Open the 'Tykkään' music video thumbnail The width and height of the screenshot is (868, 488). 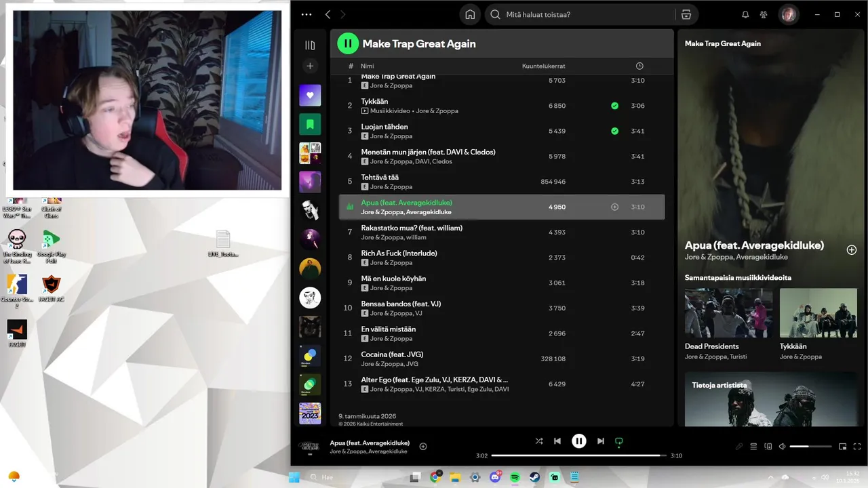pyautogui.click(x=818, y=313)
